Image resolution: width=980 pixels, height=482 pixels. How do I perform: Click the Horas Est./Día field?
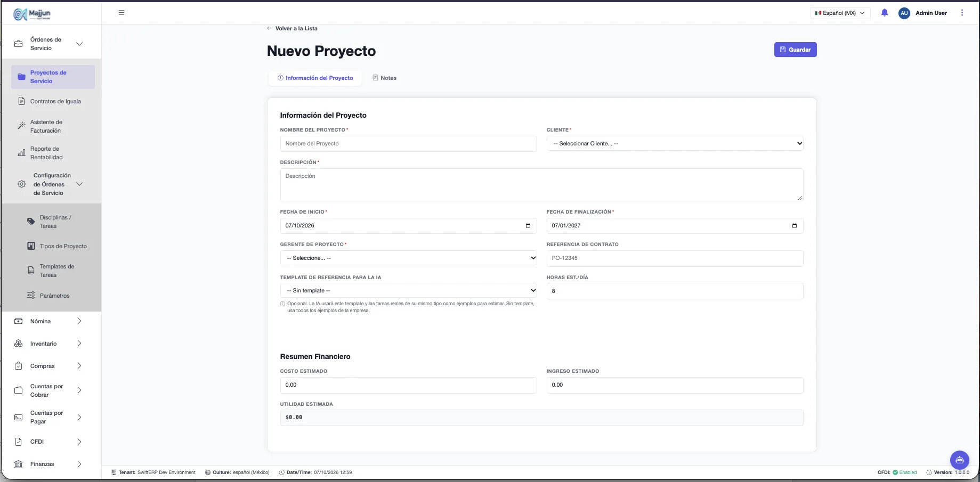(x=675, y=291)
